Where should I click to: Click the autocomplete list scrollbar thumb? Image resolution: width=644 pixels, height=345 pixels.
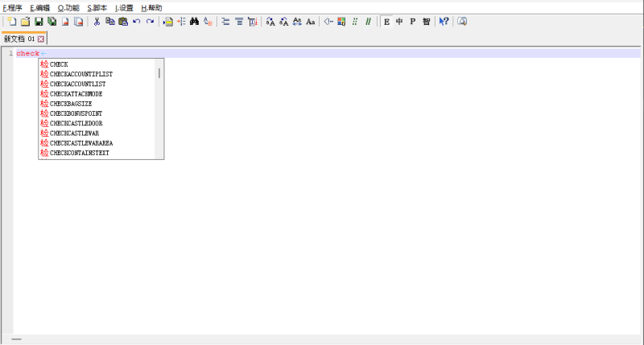click(159, 73)
